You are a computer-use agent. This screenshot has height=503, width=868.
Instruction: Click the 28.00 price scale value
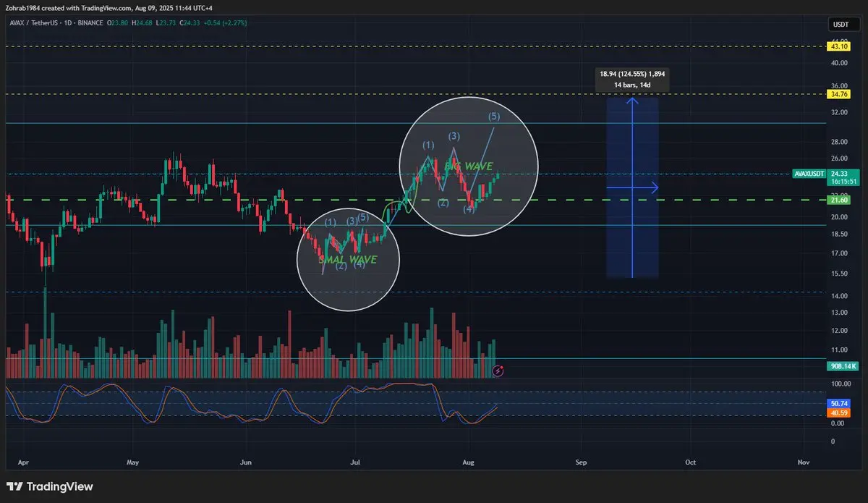coord(839,142)
